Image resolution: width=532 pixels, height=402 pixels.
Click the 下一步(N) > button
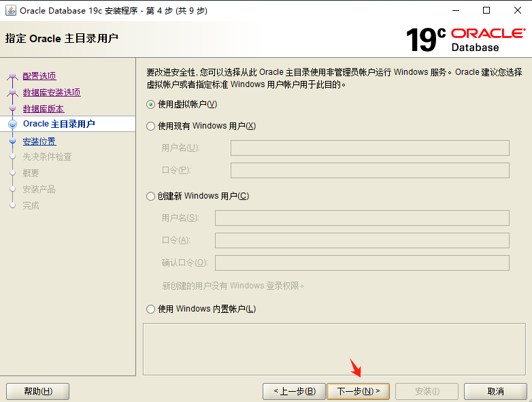pos(358,392)
